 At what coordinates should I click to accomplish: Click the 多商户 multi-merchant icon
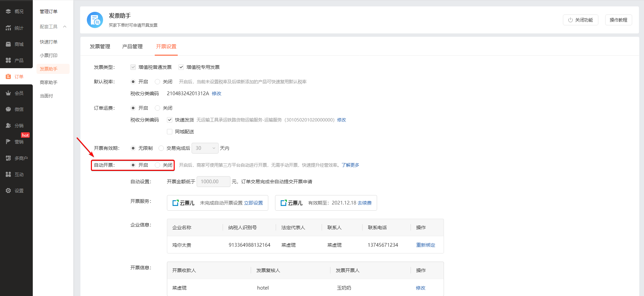click(x=8, y=158)
